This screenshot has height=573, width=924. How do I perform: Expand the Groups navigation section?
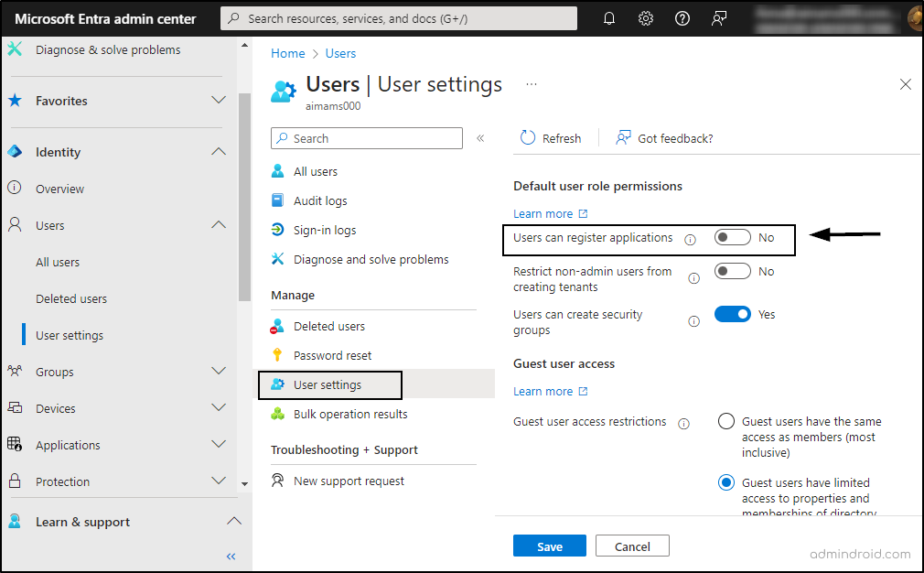click(218, 372)
